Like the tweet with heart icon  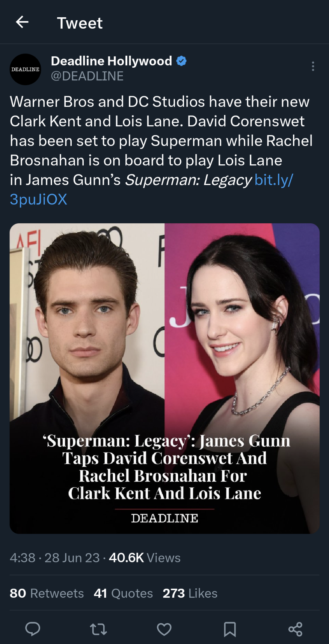pyautogui.click(x=164, y=629)
